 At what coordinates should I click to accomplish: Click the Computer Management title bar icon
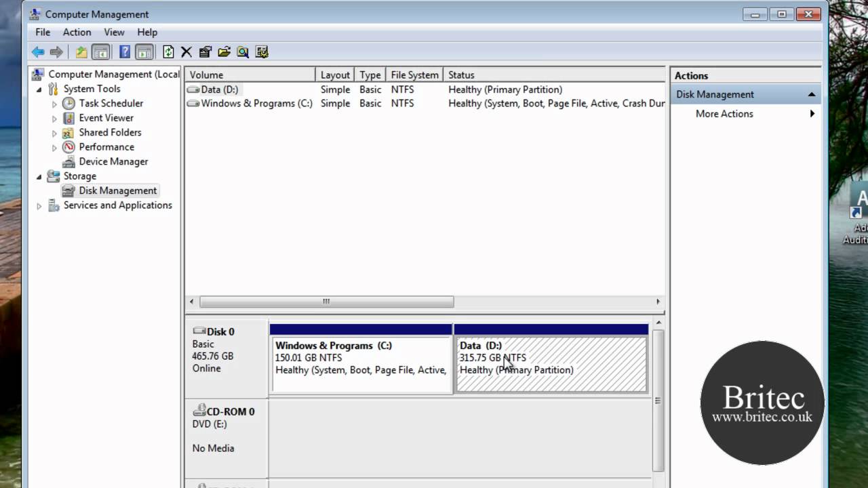35,14
